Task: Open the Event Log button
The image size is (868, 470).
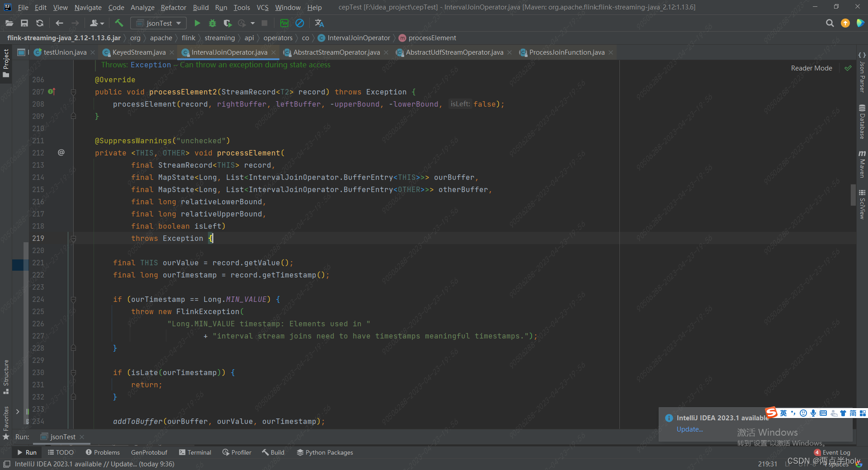Action: tap(832, 452)
